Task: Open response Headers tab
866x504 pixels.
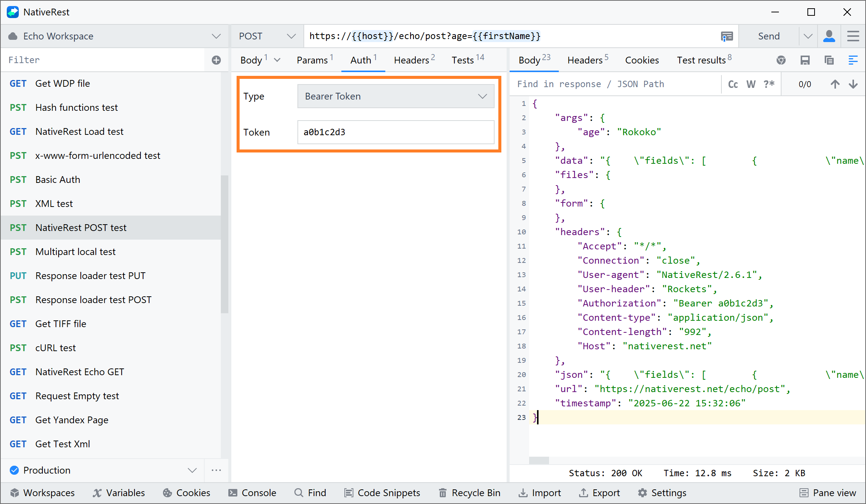Action: click(x=588, y=60)
